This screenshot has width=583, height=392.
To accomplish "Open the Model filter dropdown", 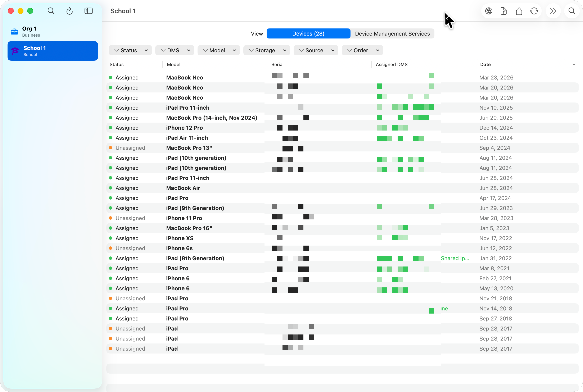I will coord(219,50).
